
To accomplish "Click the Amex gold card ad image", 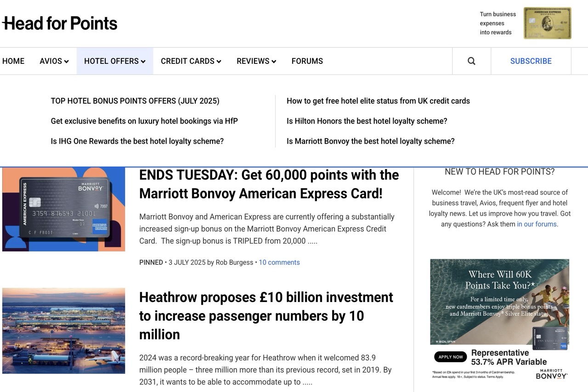I will pos(547,23).
